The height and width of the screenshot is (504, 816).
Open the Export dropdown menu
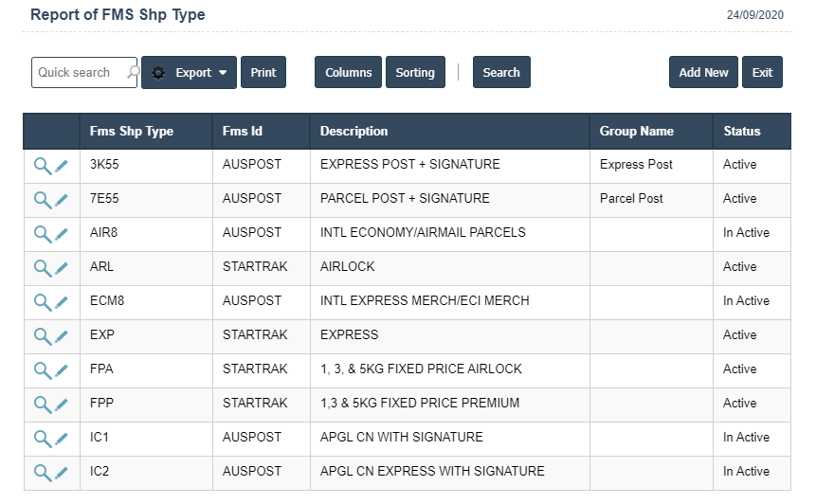190,73
